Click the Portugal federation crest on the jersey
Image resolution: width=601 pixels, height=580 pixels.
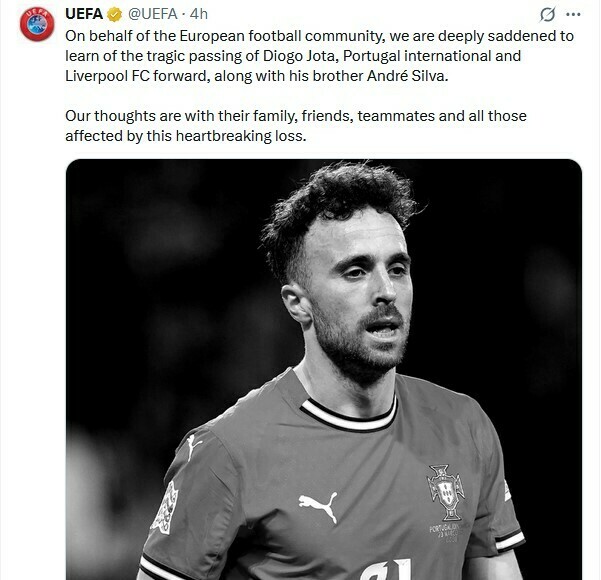445,489
